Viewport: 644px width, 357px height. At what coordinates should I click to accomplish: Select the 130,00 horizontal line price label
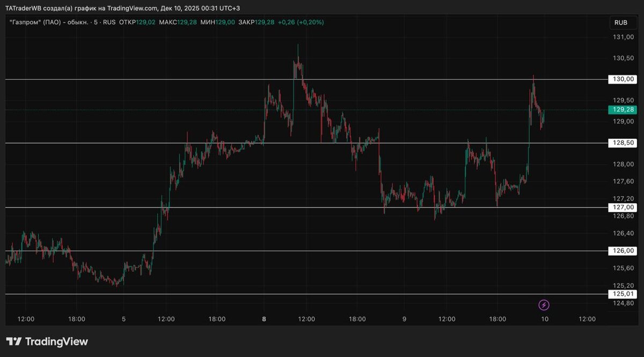click(x=622, y=79)
